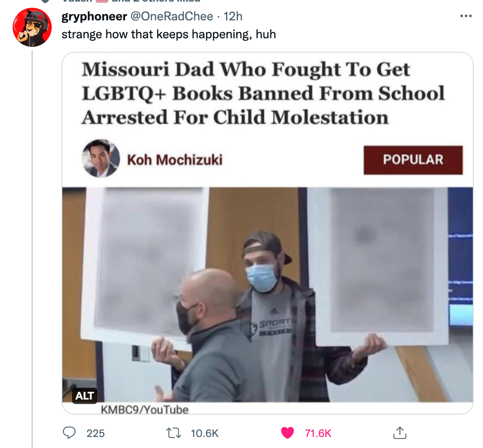View the 10.6K retweets count
This screenshot has width=483, height=448.
click(204, 433)
